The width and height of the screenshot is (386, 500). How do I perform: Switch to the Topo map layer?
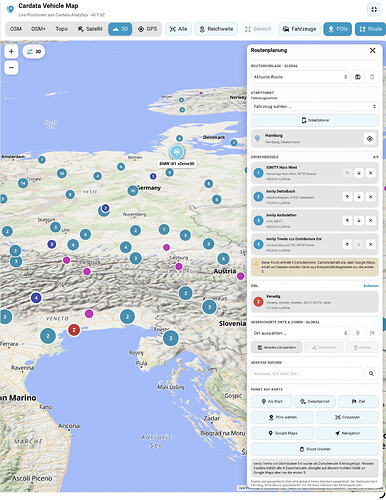tap(62, 29)
